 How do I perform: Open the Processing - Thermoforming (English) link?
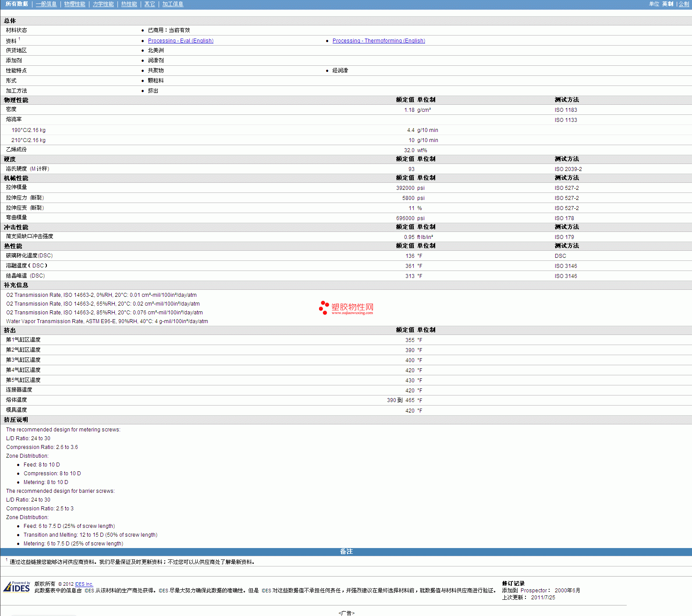point(379,41)
